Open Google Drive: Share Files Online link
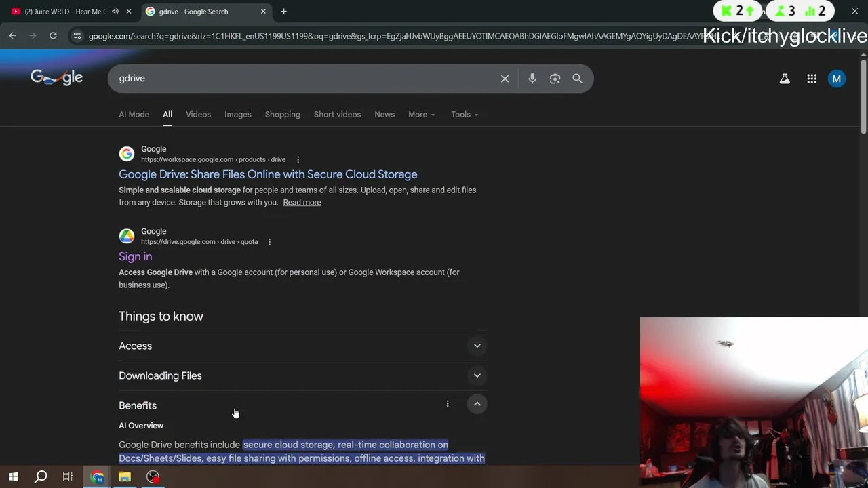This screenshot has width=868, height=488. pos(268,174)
